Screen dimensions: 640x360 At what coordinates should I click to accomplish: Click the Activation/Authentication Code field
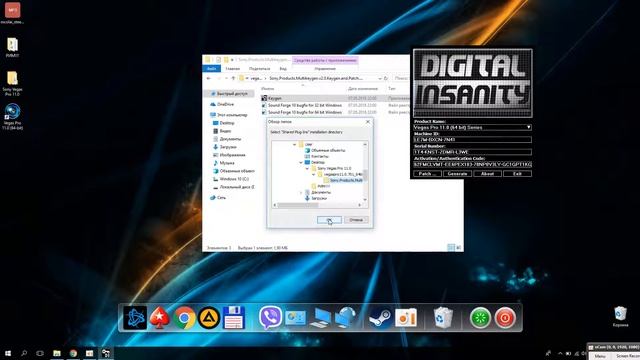472,164
